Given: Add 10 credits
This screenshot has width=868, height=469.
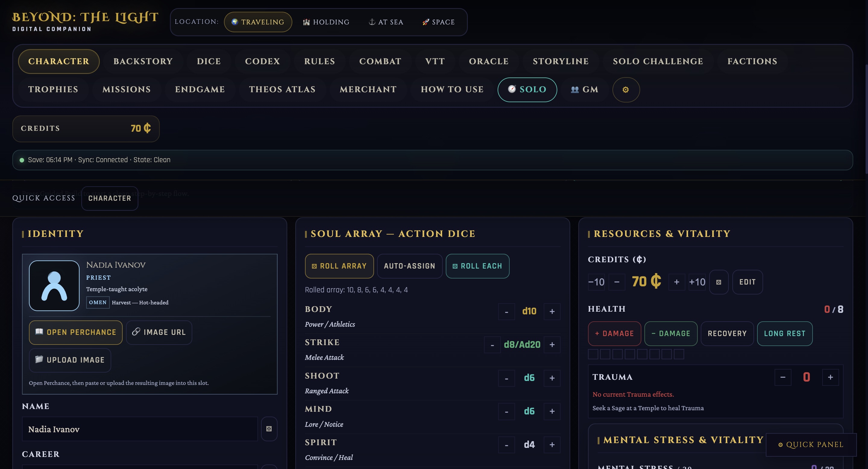Looking at the screenshot, I should (697, 282).
